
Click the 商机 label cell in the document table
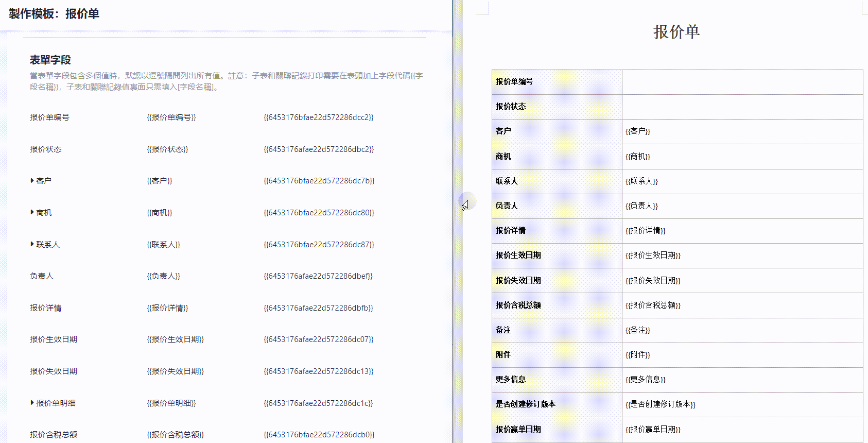[557, 157]
